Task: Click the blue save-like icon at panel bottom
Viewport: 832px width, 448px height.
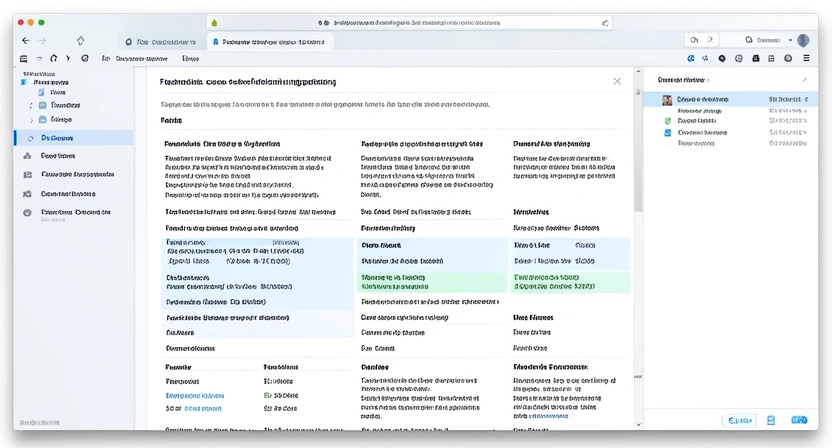Action: click(x=771, y=420)
